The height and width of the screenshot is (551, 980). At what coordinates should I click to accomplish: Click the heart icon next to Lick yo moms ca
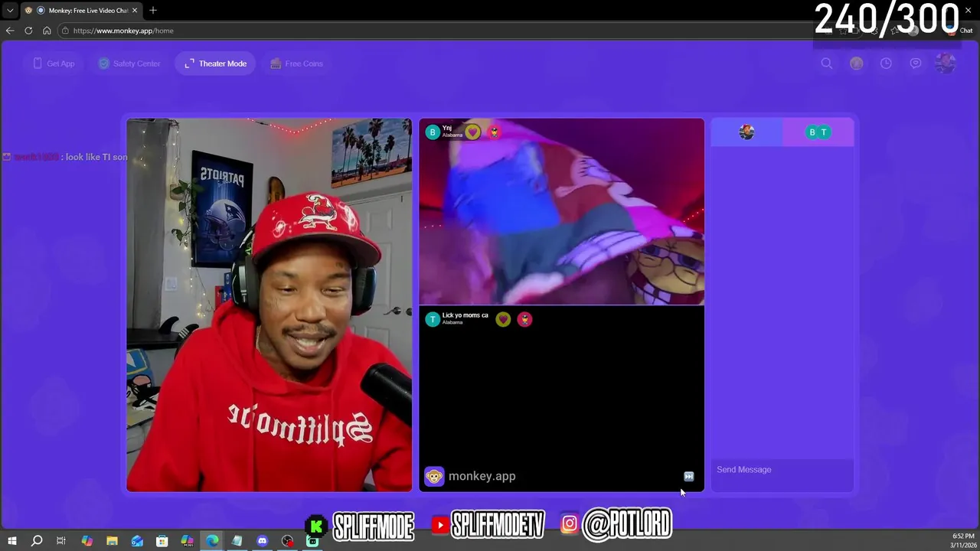pos(503,319)
